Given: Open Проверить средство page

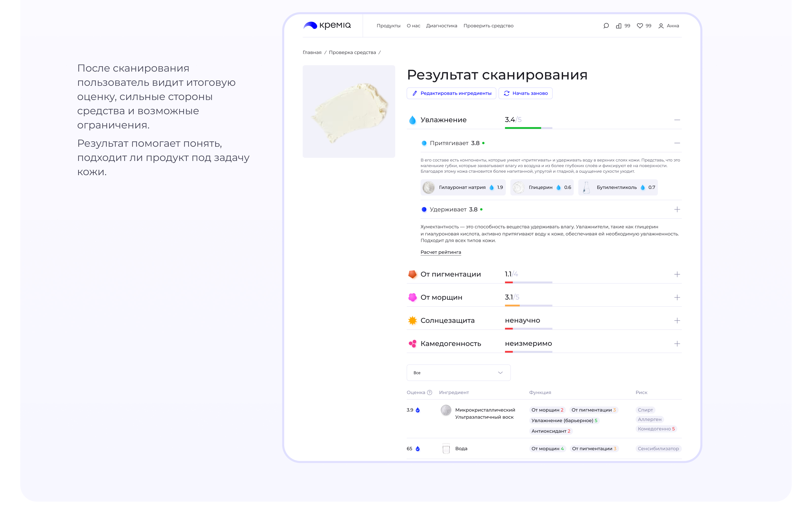Looking at the screenshot, I should pyautogui.click(x=488, y=26).
